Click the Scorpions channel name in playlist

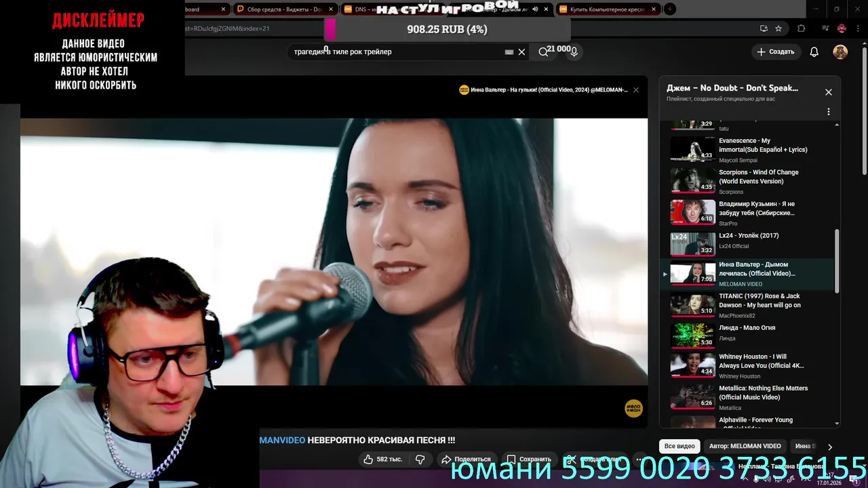(732, 192)
